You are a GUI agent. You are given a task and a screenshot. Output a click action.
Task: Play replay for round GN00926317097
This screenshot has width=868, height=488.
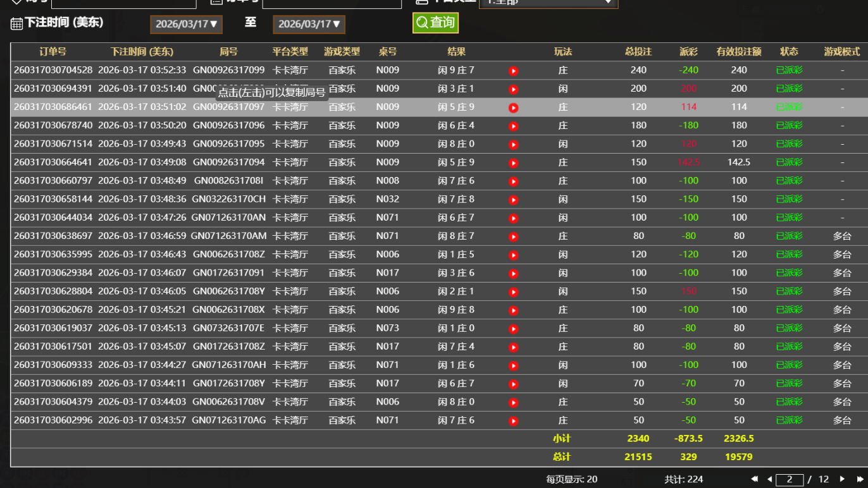[x=513, y=107]
